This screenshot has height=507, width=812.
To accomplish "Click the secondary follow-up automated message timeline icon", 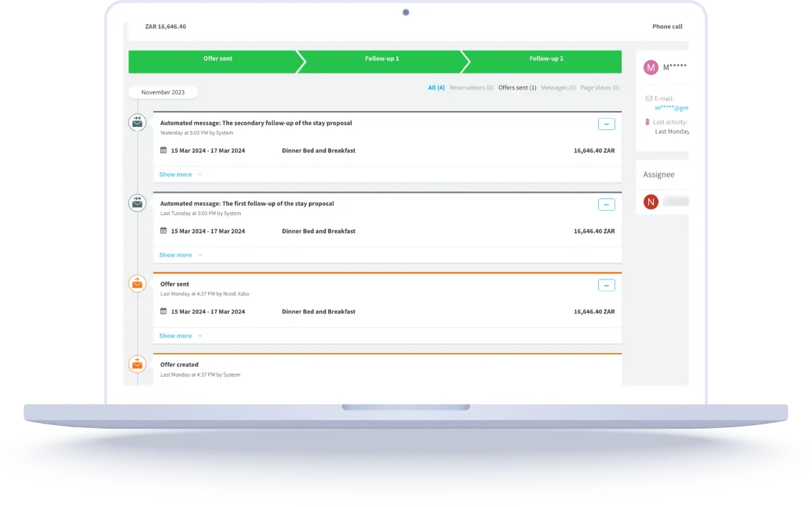I will tap(137, 123).
